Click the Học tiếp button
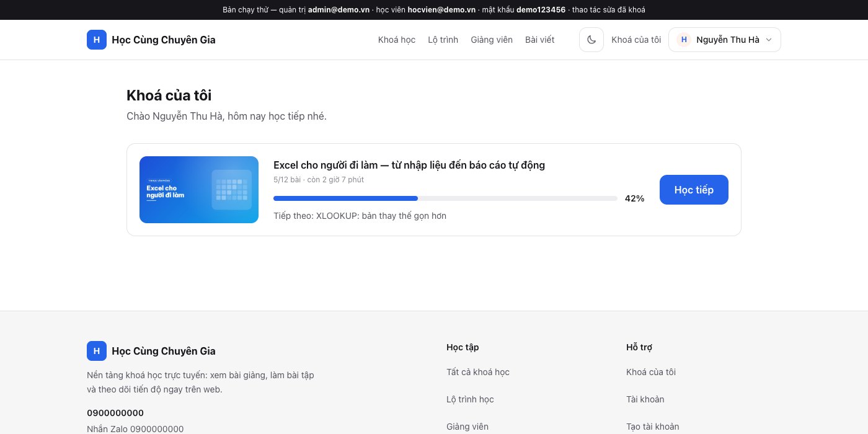Image resolution: width=868 pixels, height=434 pixels. [694, 190]
